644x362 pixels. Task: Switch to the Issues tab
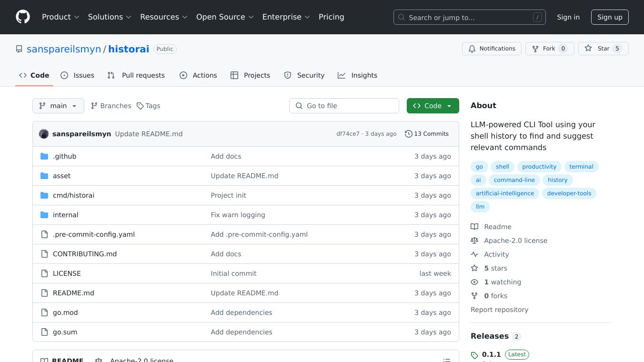click(x=78, y=75)
